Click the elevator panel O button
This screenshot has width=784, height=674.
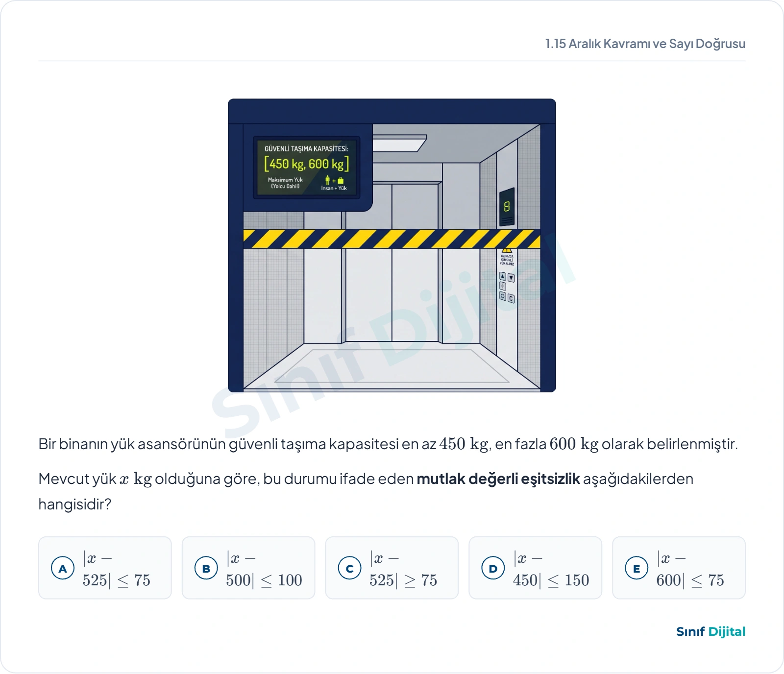[503, 296]
